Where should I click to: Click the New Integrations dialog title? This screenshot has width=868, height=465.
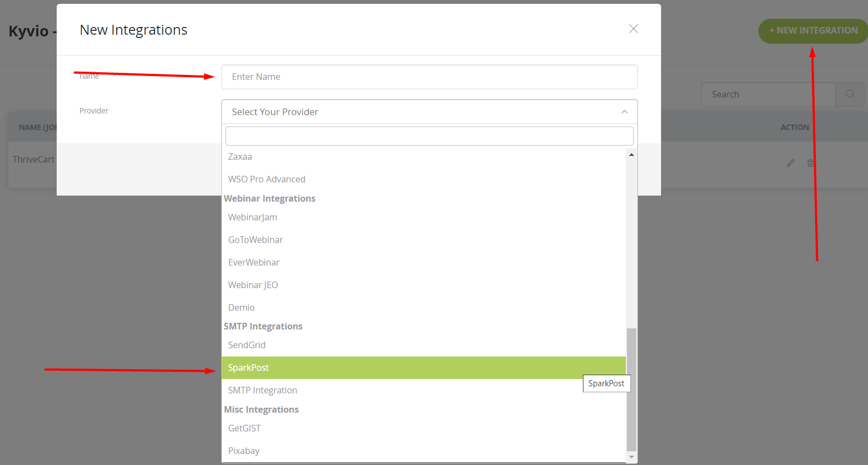(134, 30)
